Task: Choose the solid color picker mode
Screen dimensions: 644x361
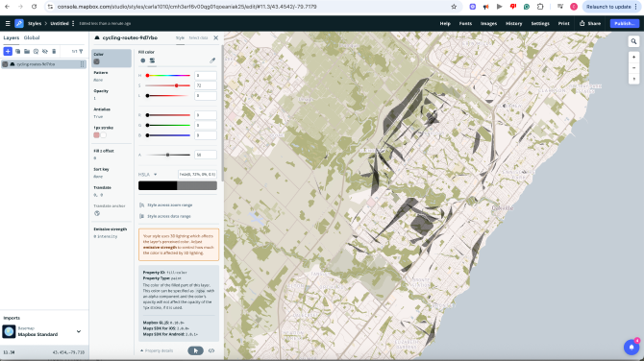Action: pyautogui.click(x=143, y=60)
